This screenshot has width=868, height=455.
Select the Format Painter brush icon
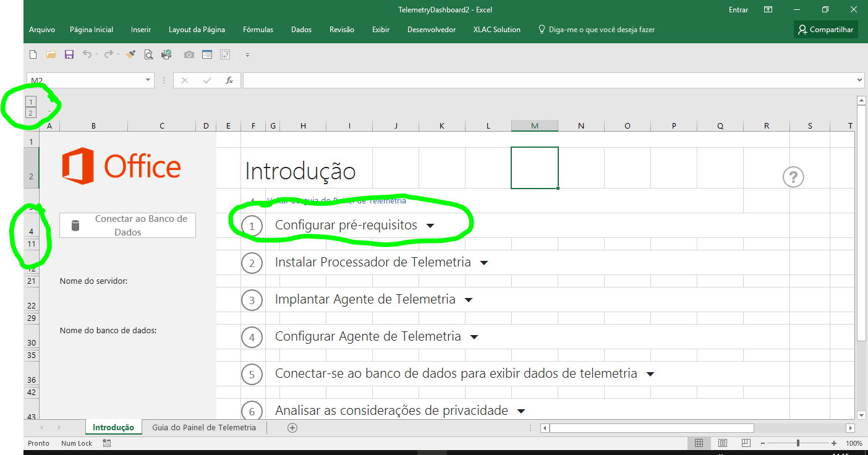click(x=130, y=54)
